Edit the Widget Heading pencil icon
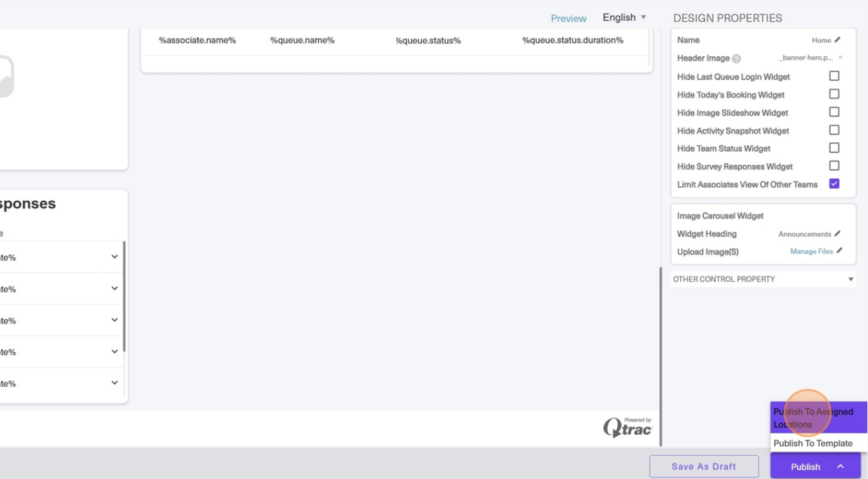 (837, 234)
